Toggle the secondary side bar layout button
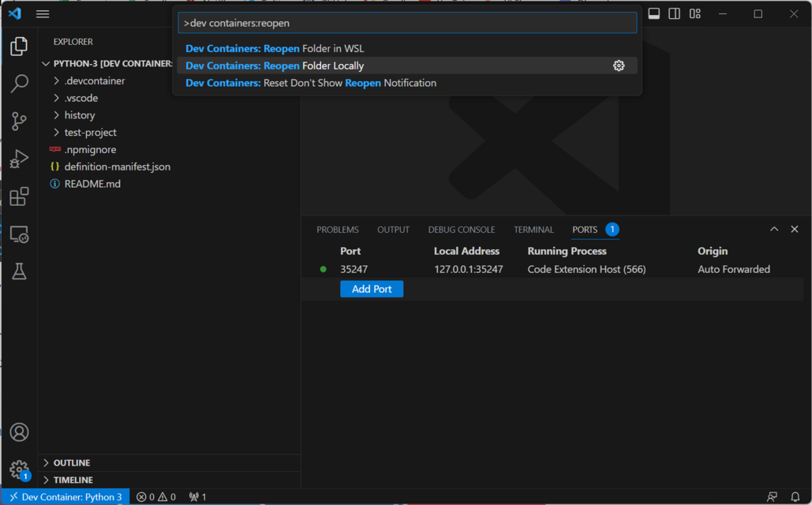Image resolution: width=812 pixels, height=505 pixels. tap(674, 13)
